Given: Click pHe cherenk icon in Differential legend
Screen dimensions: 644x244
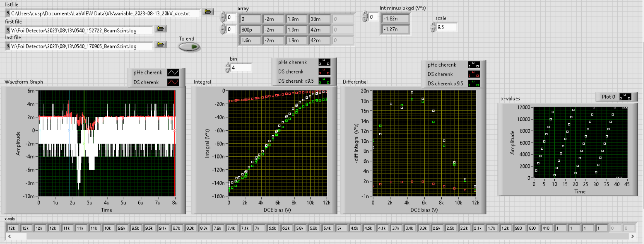Looking at the screenshot, I should tap(473, 65).
